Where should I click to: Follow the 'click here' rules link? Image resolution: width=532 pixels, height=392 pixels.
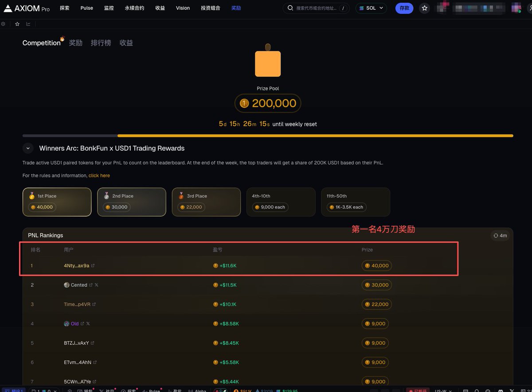point(99,175)
